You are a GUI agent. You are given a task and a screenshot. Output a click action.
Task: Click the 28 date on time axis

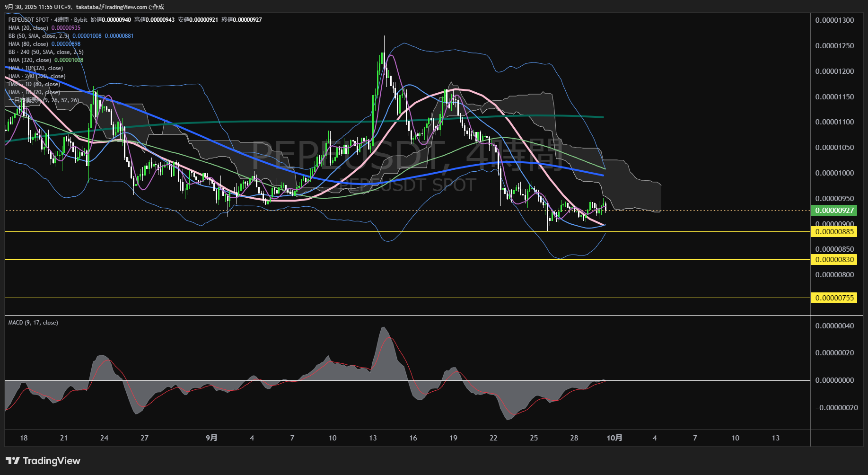[574, 438]
